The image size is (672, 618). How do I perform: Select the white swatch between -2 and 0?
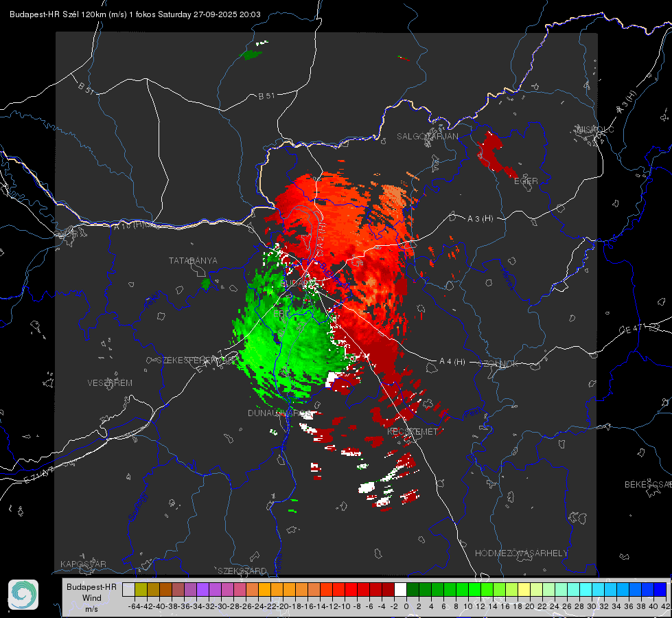tap(401, 590)
